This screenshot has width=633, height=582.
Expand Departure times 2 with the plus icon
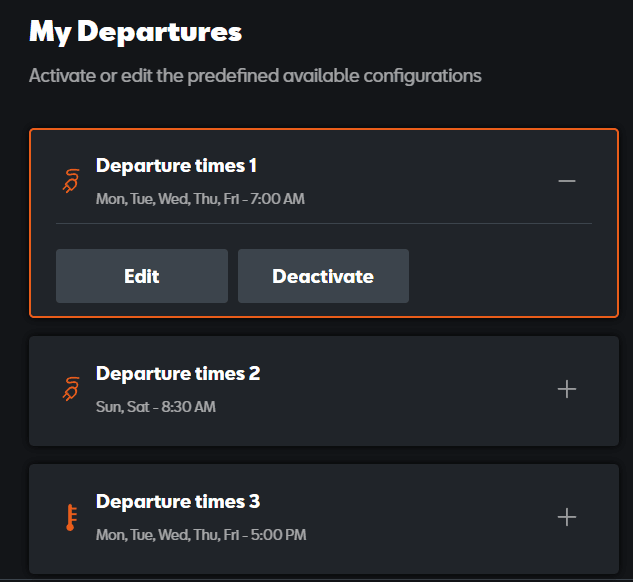pyautogui.click(x=567, y=389)
